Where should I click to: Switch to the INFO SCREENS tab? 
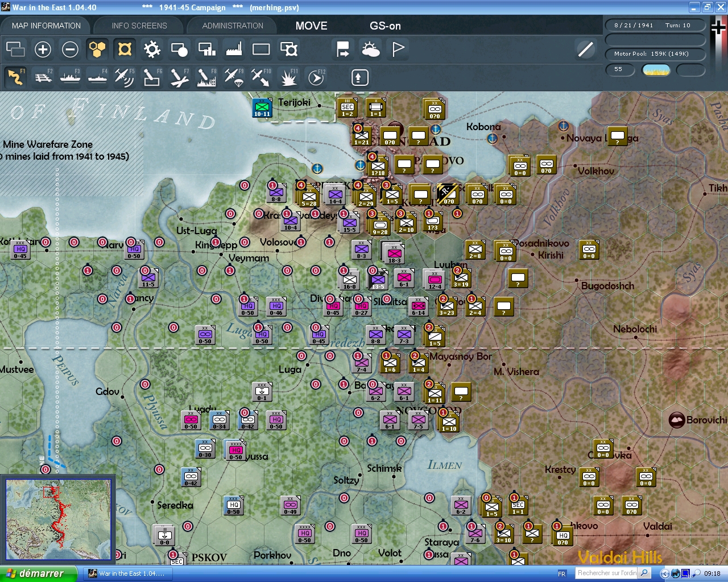tap(139, 26)
